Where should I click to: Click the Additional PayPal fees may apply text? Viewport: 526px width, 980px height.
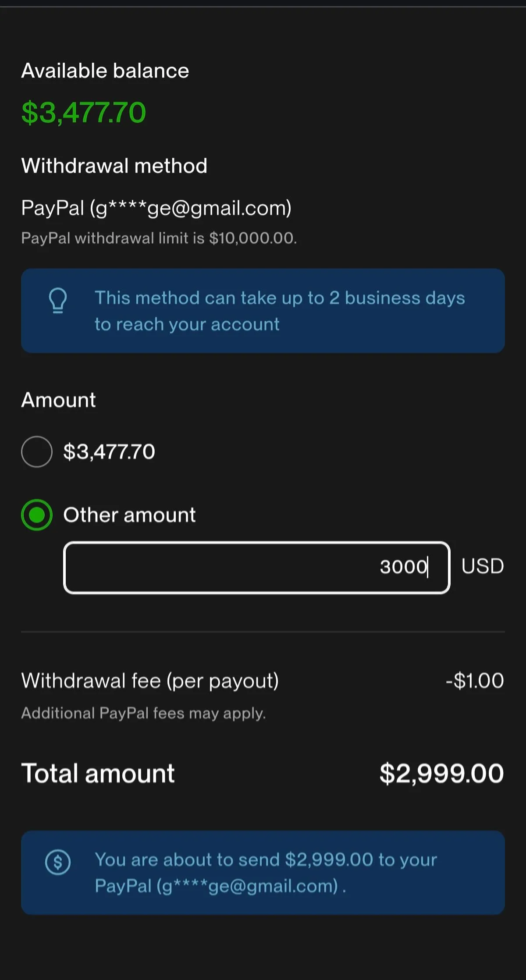(143, 713)
